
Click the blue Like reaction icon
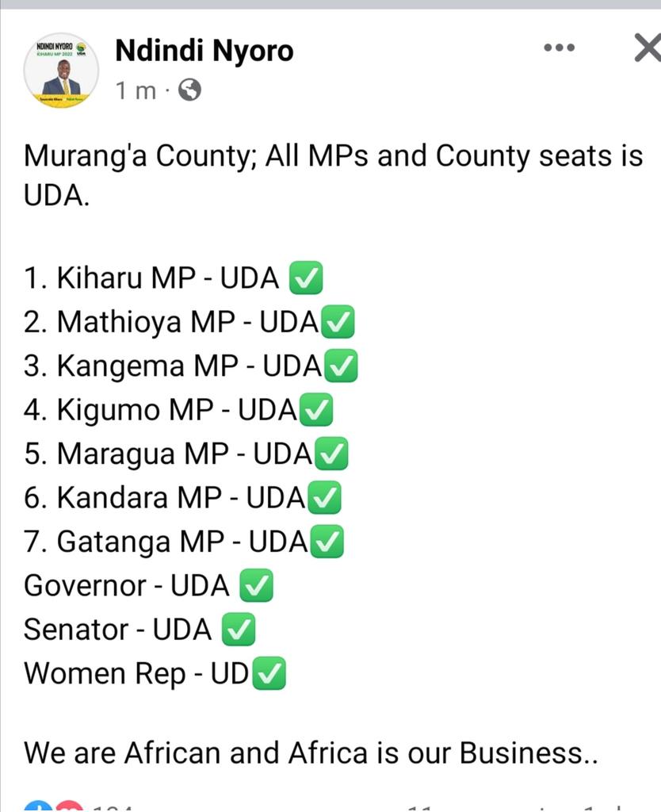(39, 806)
